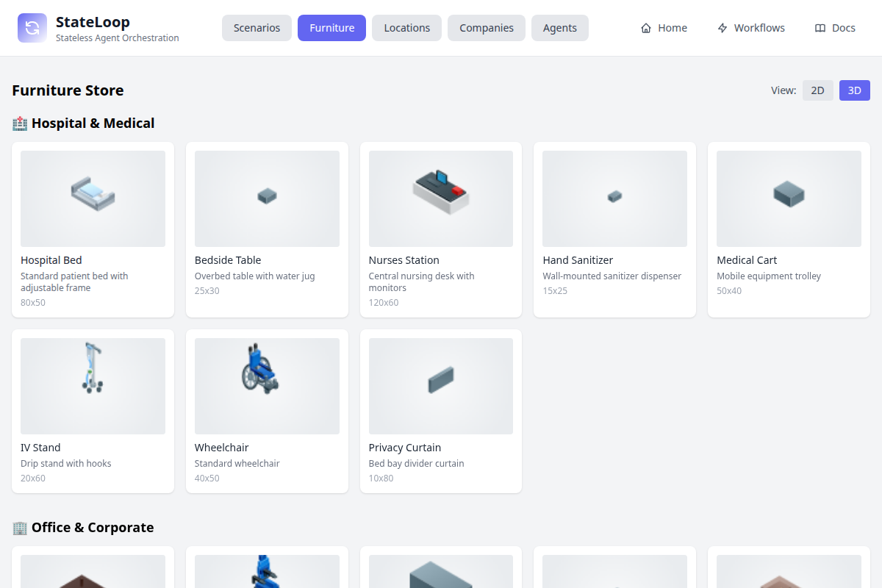Click the Home house icon

[x=646, y=28]
